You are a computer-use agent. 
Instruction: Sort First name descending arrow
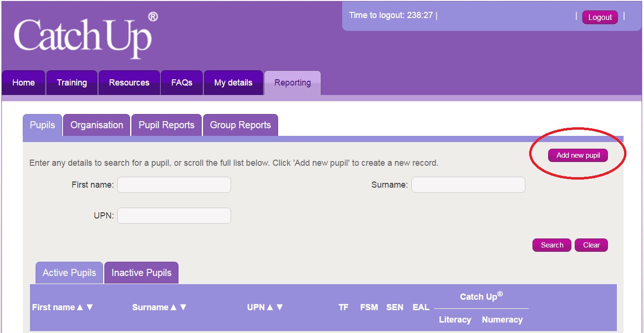[90, 307]
